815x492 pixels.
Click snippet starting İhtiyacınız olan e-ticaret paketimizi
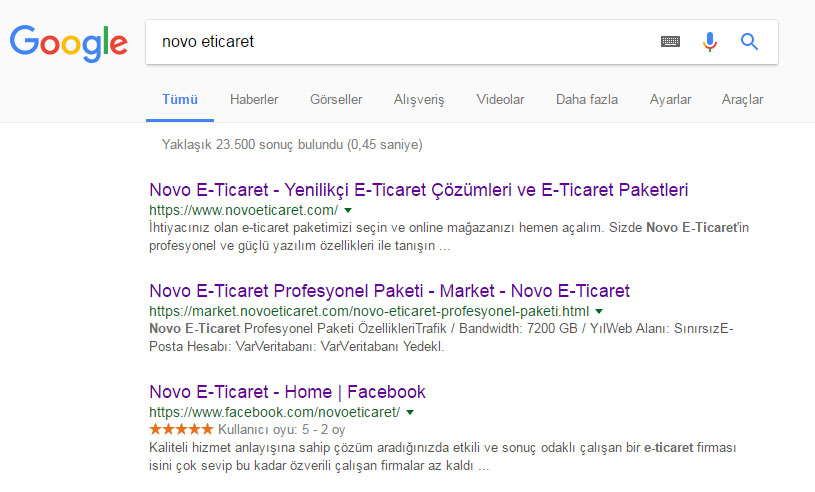449,236
